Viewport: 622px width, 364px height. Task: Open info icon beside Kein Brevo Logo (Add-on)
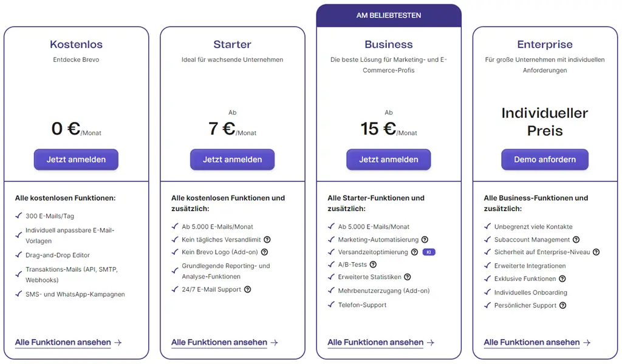265,252
